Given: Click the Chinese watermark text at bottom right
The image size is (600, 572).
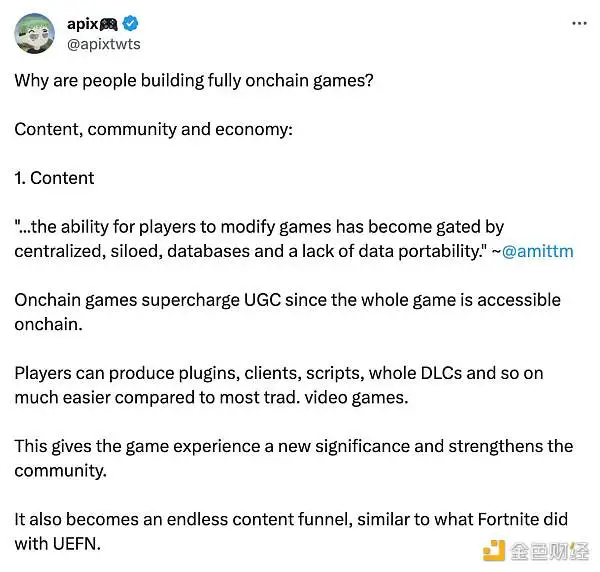Looking at the screenshot, I should tap(549, 551).
